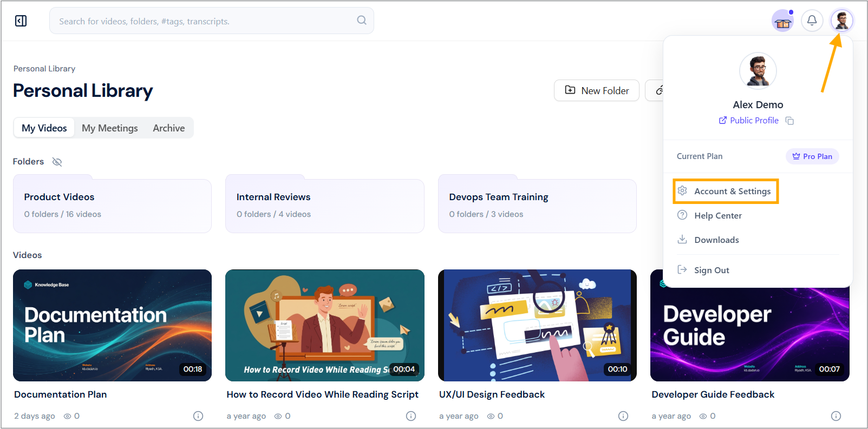Click the Sign Out arrow icon
Screen dimensions: 868x429
pyautogui.click(x=682, y=270)
